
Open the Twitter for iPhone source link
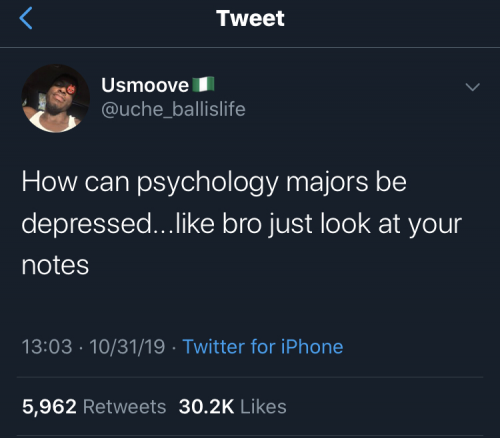263,347
